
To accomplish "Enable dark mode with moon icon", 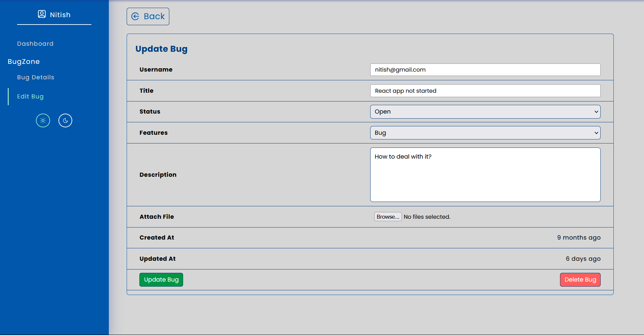I will 65,121.
